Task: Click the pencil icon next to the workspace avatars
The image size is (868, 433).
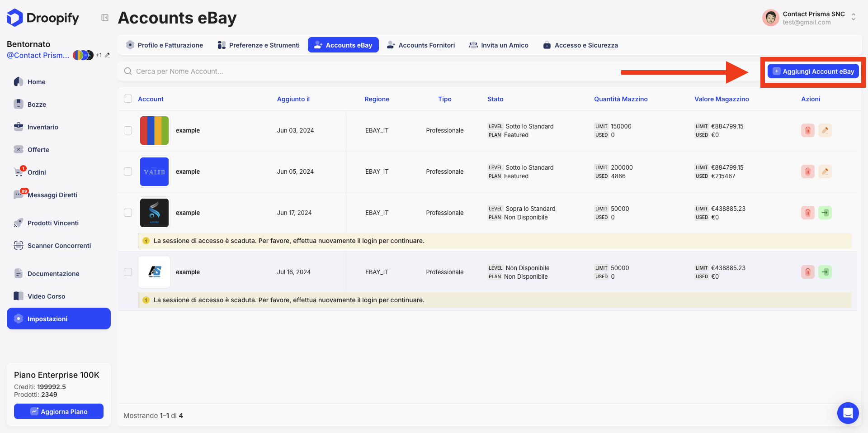Action: 107,55
